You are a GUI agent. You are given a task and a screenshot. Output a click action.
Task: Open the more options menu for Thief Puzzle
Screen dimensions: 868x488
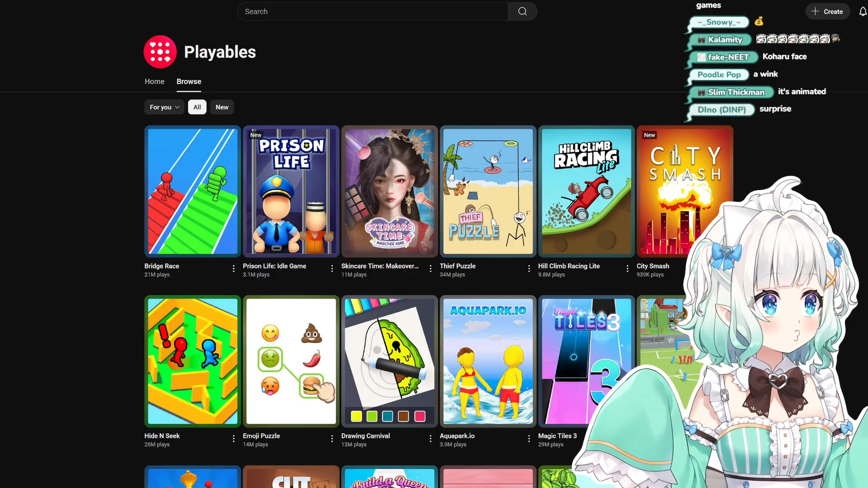point(529,269)
